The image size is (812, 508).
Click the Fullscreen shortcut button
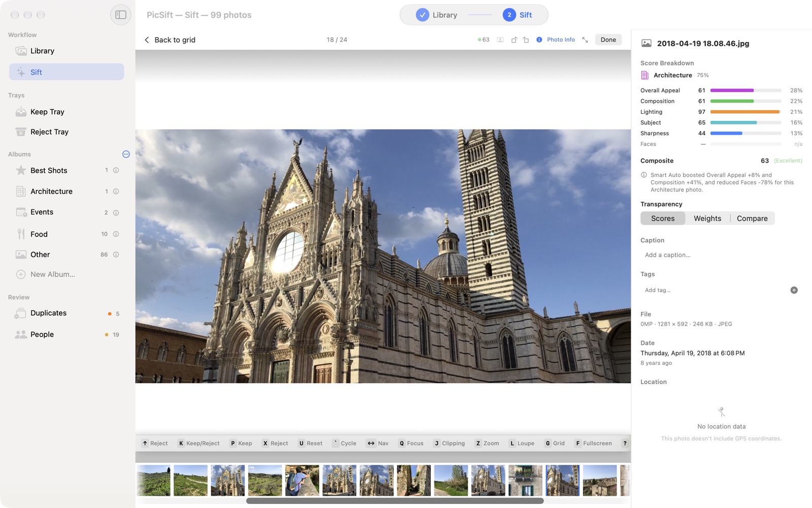tap(593, 443)
